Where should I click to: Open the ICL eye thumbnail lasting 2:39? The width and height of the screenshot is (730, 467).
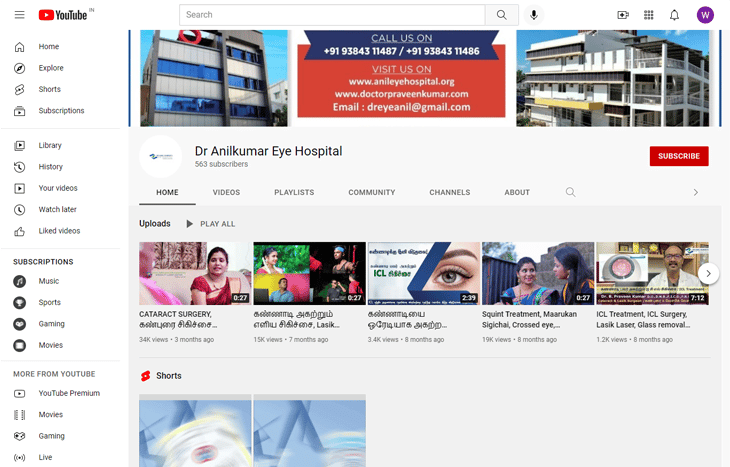coord(424,273)
